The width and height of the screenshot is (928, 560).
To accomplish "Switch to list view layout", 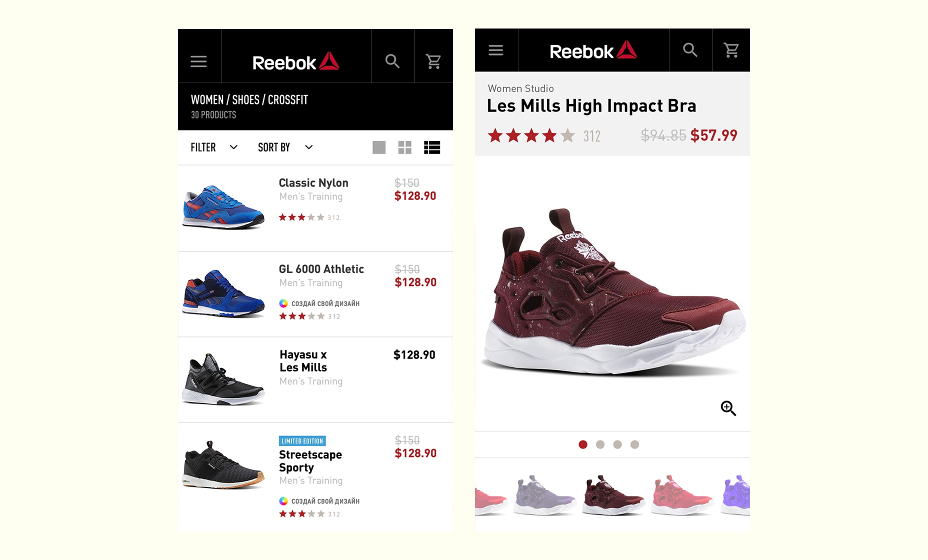I will coord(432,147).
